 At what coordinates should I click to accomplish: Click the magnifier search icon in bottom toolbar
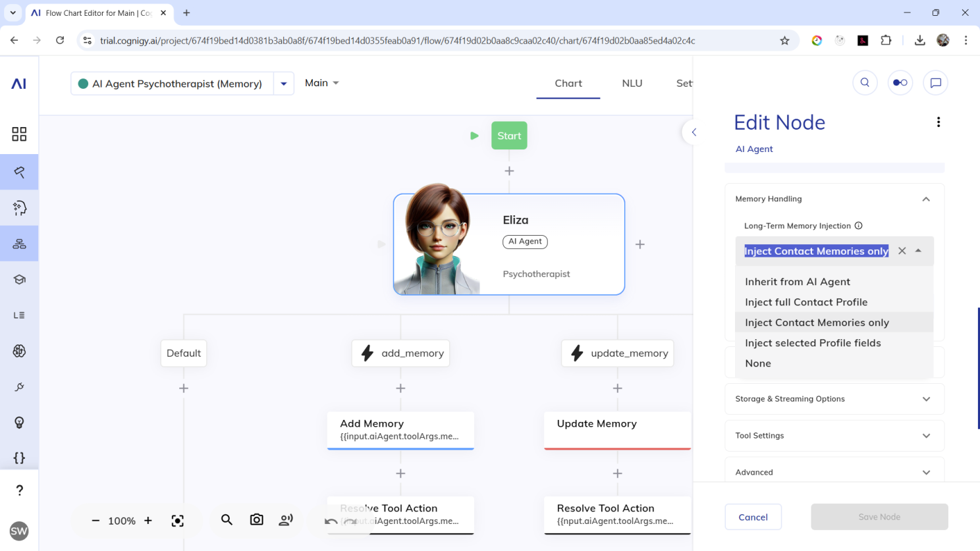[227, 520]
